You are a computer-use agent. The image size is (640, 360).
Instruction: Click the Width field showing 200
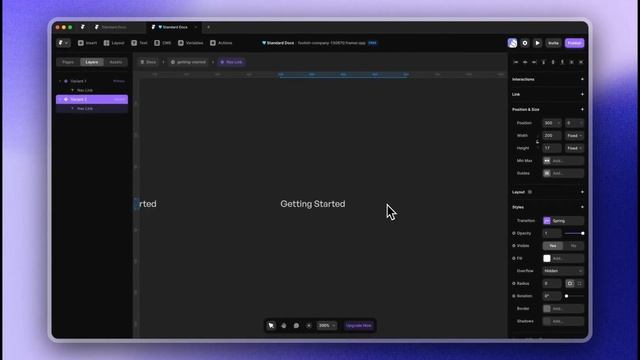pyautogui.click(x=552, y=136)
